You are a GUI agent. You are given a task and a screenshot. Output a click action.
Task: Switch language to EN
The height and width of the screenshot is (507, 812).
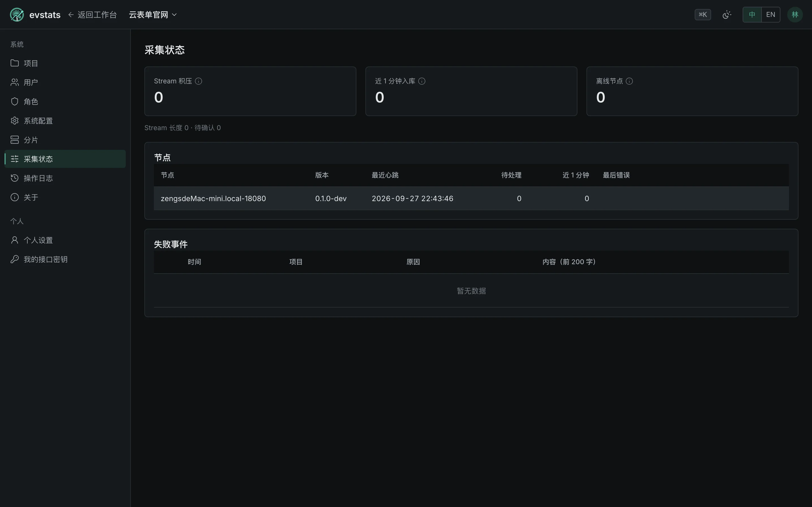tap(771, 15)
